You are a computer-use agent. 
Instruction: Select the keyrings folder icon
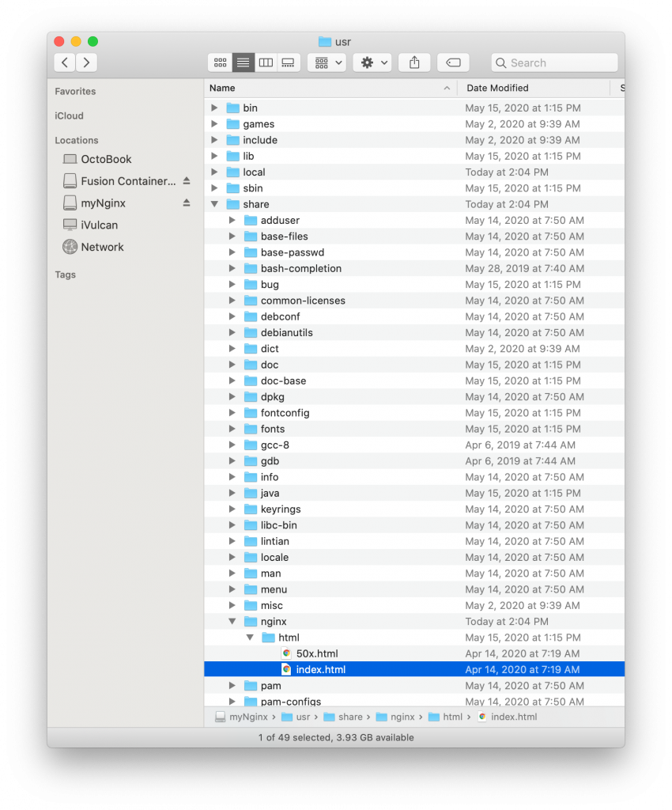tap(251, 509)
